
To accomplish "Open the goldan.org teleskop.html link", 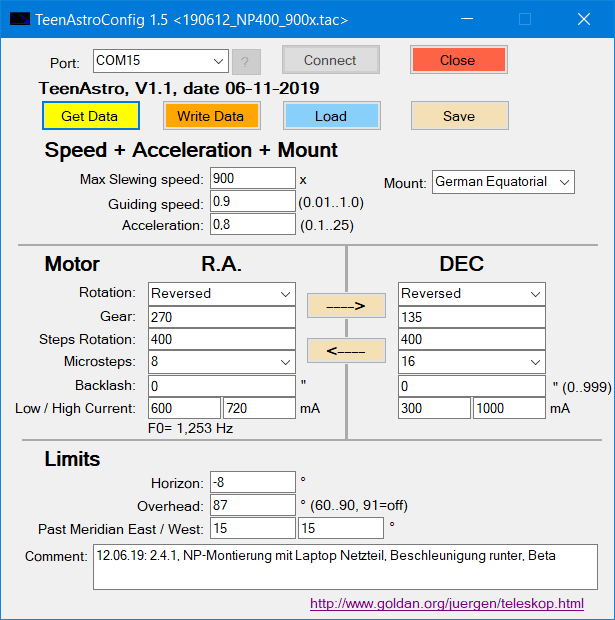I will [x=447, y=604].
